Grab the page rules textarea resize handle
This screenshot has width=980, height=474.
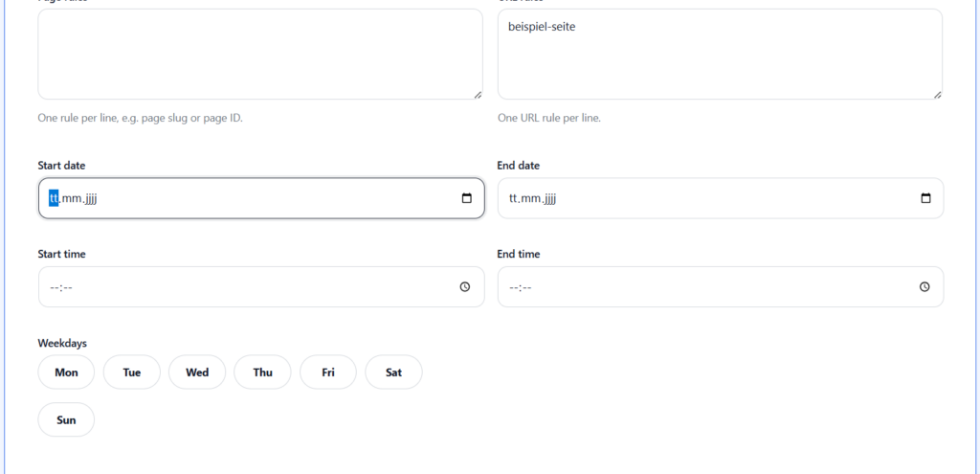click(478, 94)
